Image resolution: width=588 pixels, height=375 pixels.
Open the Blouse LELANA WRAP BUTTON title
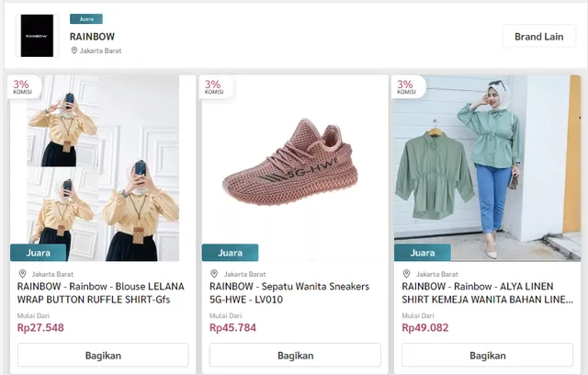[x=95, y=293]
